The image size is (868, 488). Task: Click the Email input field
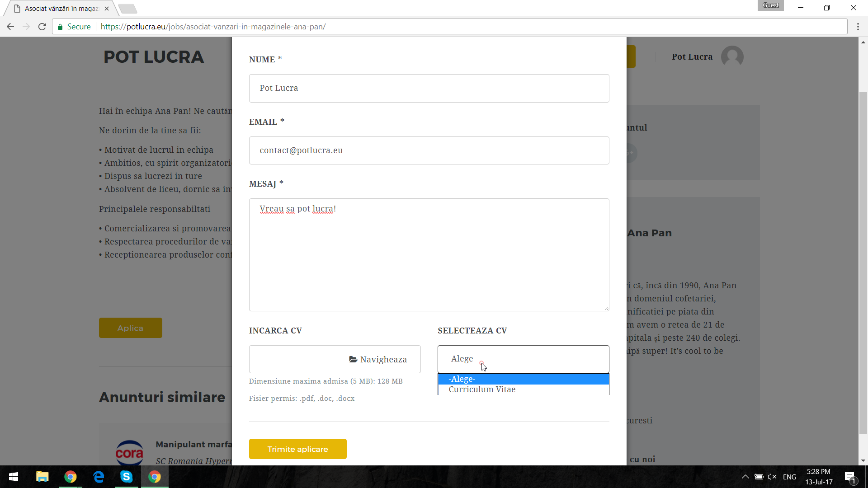click(429, 150)
